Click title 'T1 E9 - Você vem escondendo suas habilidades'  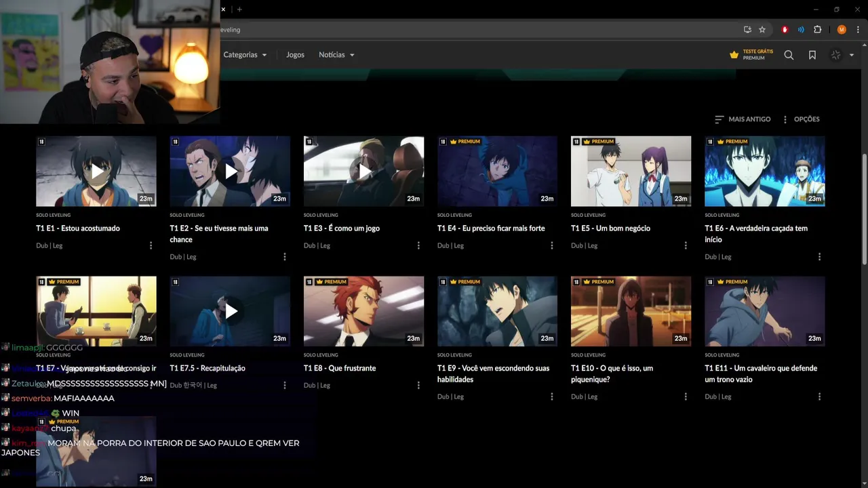(494, 373)
